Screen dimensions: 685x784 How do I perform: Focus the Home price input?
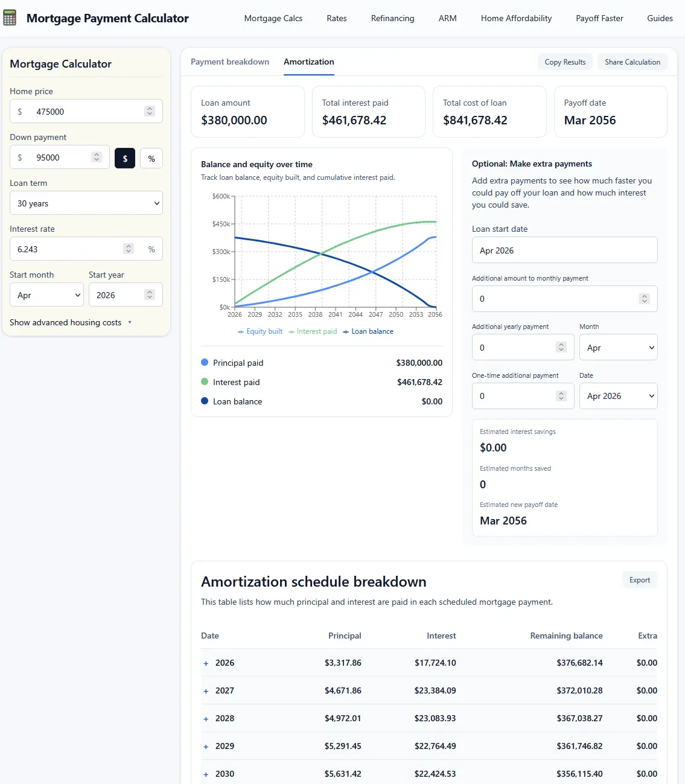86,111
